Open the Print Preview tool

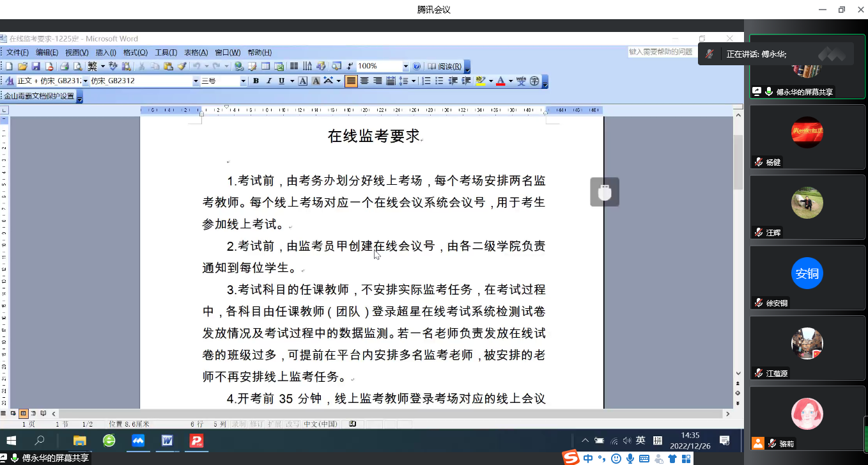(x=77, y=66)
